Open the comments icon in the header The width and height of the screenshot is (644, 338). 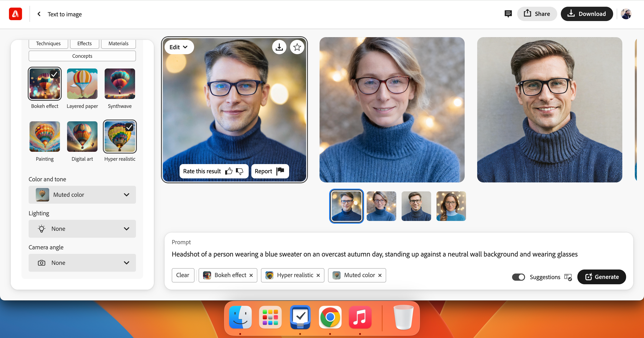[x=508, y=14]
